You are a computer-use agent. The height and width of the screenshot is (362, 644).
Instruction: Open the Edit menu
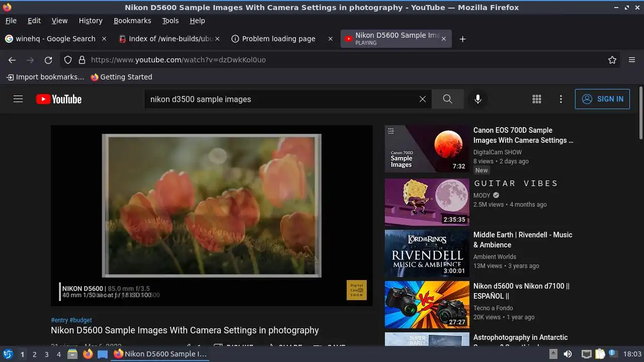34,21
